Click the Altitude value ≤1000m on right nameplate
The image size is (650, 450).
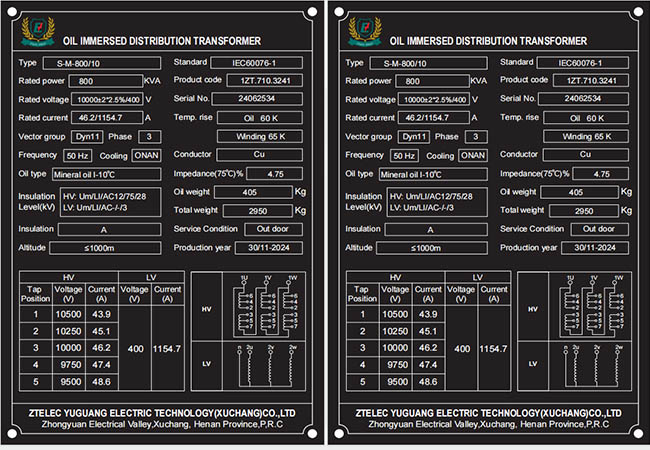[x=432, y=248]
